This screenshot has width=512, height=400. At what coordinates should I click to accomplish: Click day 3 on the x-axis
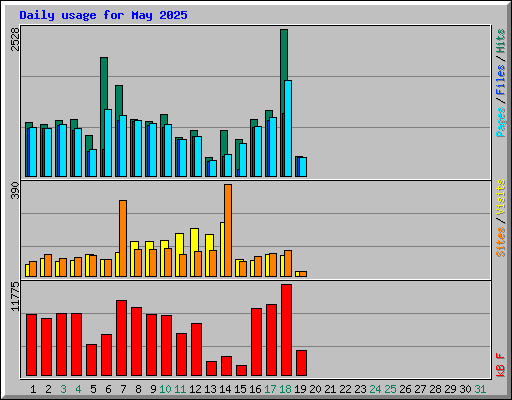tap(63, 389)
